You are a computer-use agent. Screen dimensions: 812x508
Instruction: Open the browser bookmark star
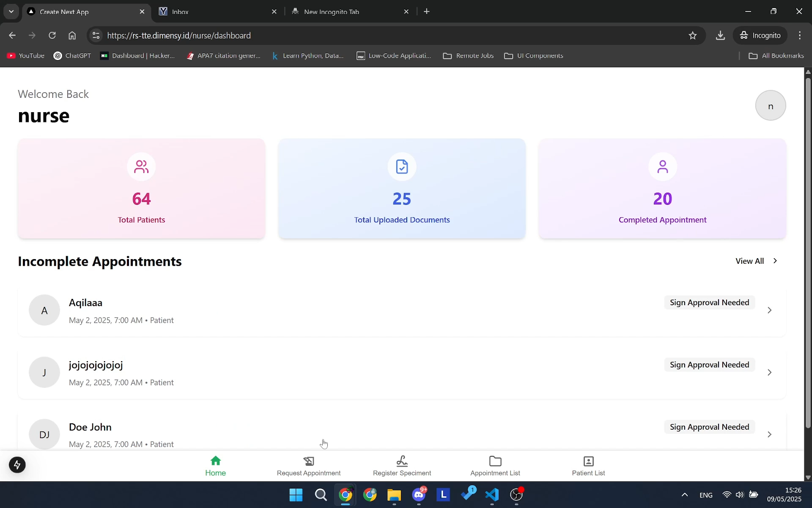point(692,35)
